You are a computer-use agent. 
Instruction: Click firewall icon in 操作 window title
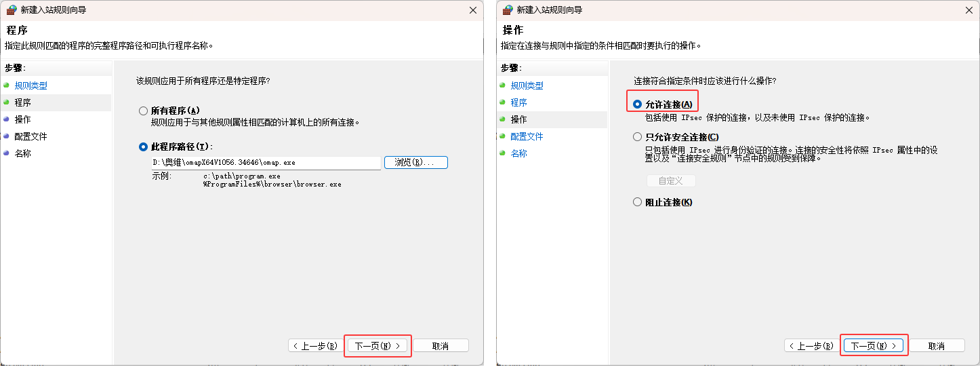pos(508,9)
